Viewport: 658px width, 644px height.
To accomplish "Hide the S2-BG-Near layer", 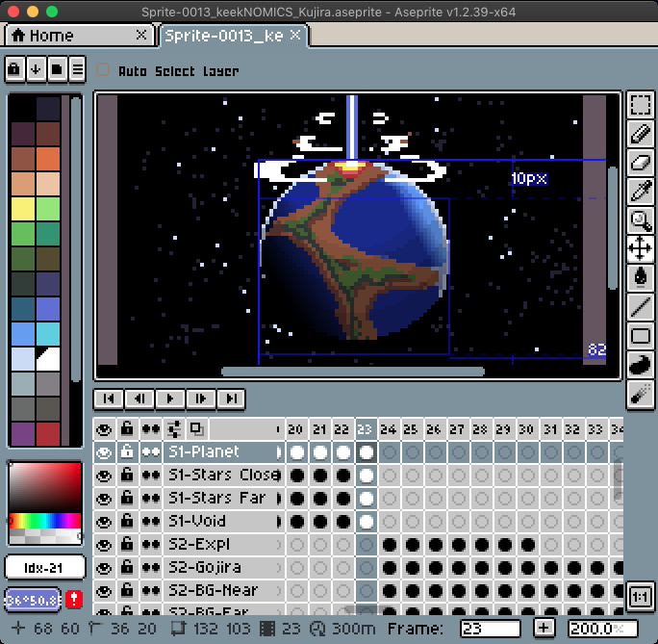I will point(104,591).
